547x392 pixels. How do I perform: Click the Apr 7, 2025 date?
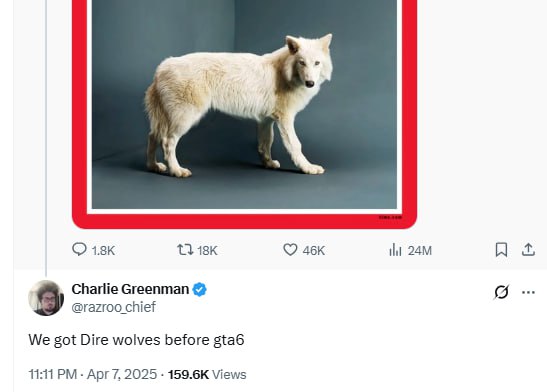coord(122,375)
